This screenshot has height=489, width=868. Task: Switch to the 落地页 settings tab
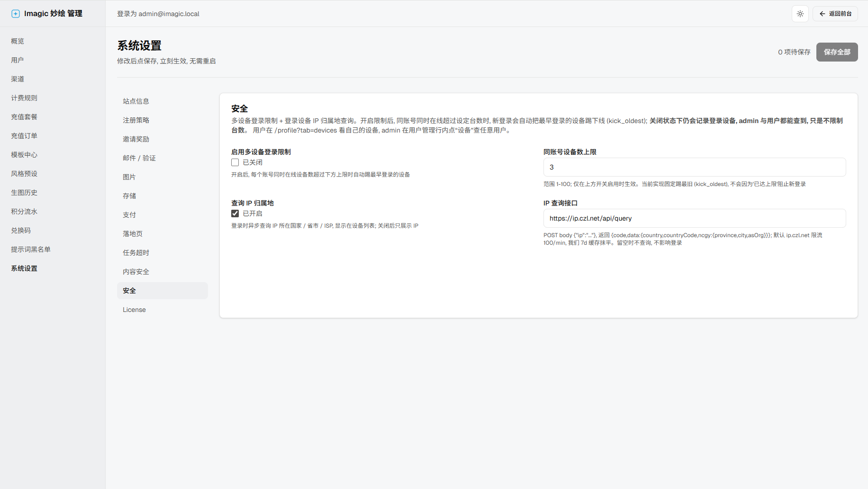point(163,234)
